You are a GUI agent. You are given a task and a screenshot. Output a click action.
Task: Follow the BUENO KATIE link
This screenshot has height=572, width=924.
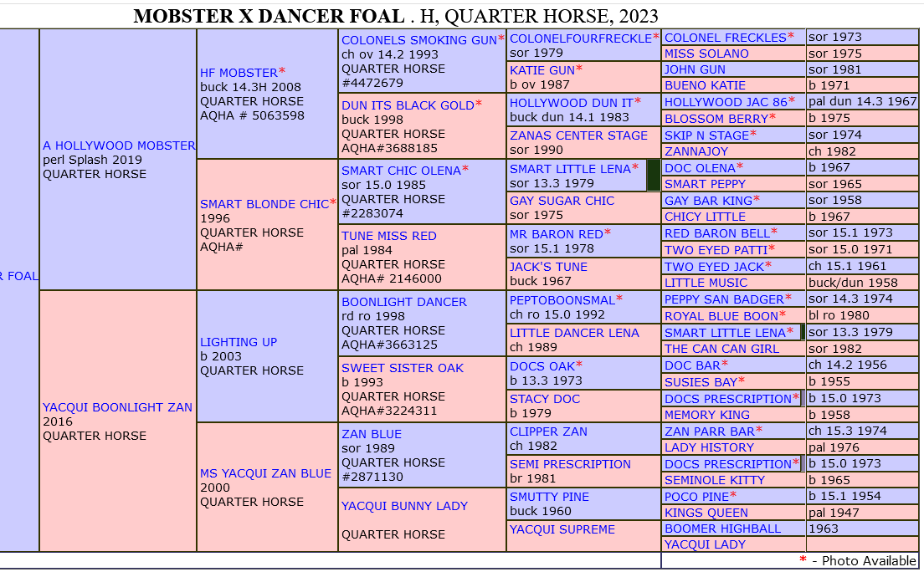pos(706,85)
